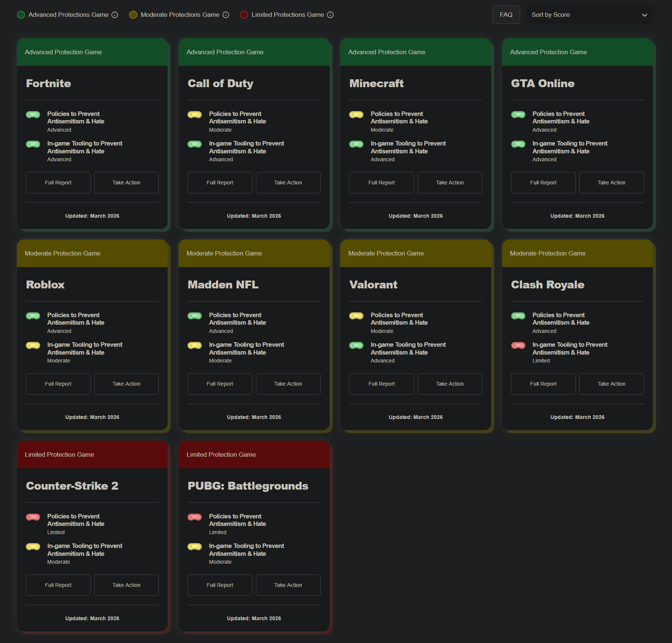Click the Valorant game title
This screenshot has height=643, width=672.
373,285
